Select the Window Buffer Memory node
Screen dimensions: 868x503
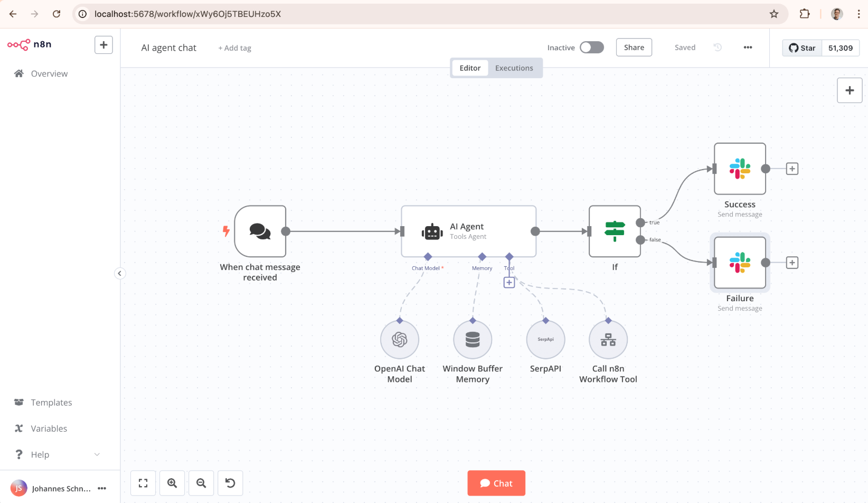coord(473,340)
